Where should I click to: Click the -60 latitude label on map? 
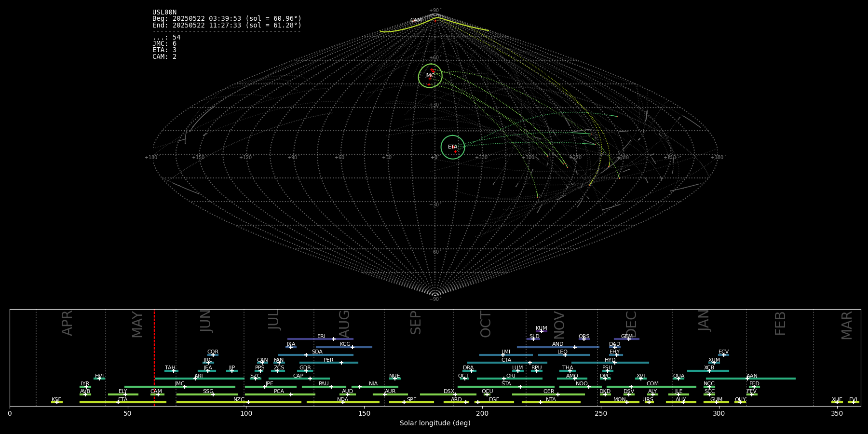click(434, 252)
